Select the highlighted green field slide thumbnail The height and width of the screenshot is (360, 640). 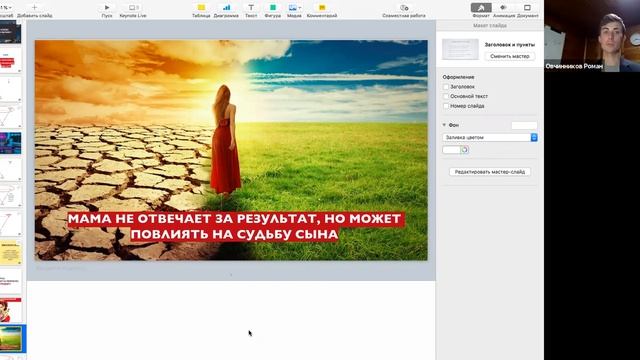(11, 338)
